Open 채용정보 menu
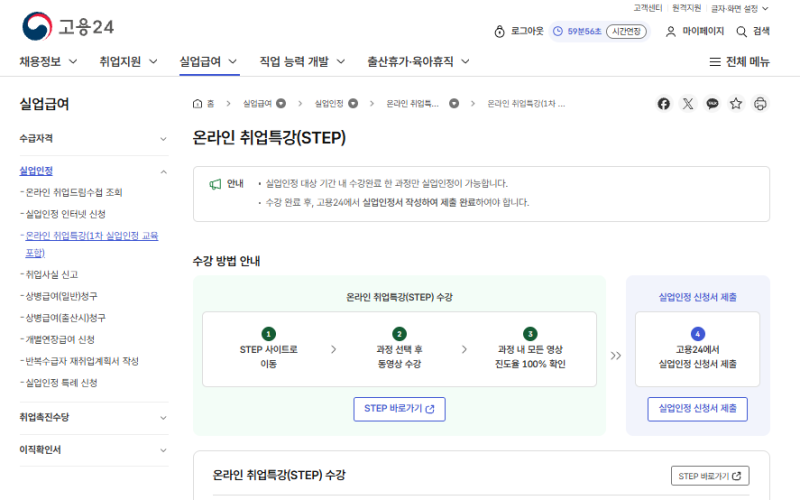The width and height of the screenshot is (800, 500). [x=48, y=62]
